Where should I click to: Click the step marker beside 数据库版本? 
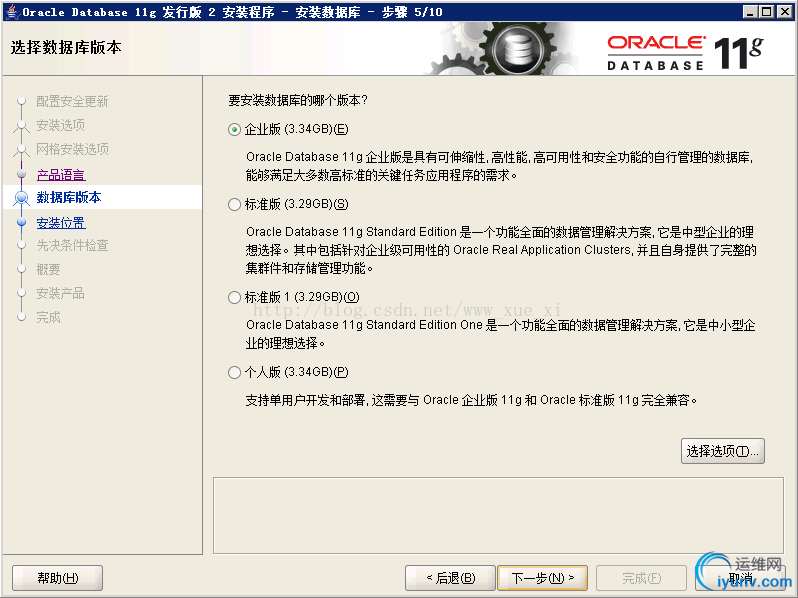[21, 197]
